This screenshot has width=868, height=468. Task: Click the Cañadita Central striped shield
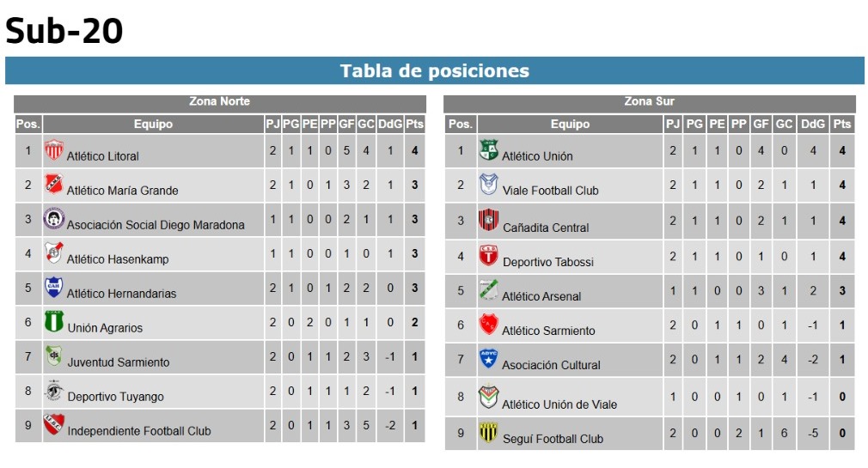point(489,220)
